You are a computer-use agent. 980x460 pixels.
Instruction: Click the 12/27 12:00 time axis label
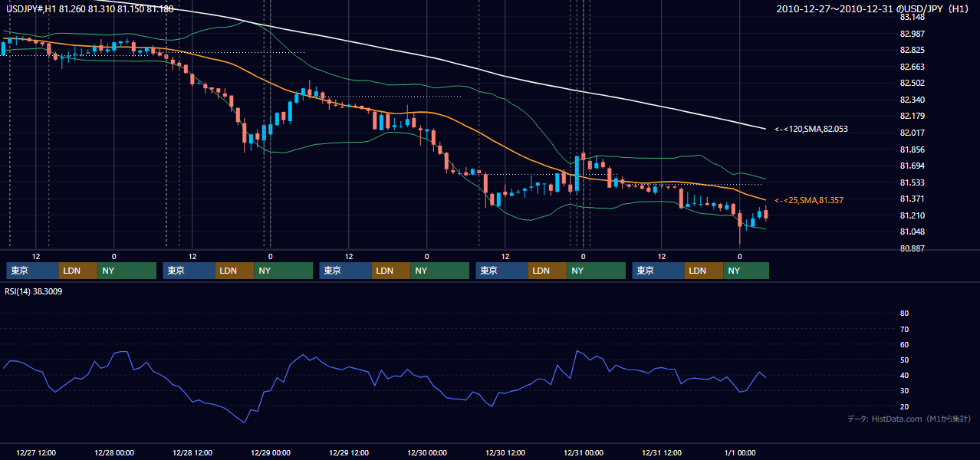point(35,452)
